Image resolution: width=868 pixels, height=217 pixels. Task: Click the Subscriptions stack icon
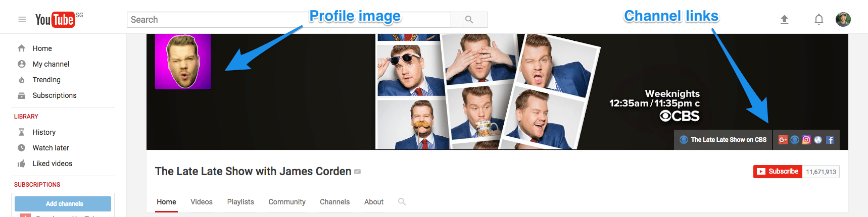pos(21,95)
